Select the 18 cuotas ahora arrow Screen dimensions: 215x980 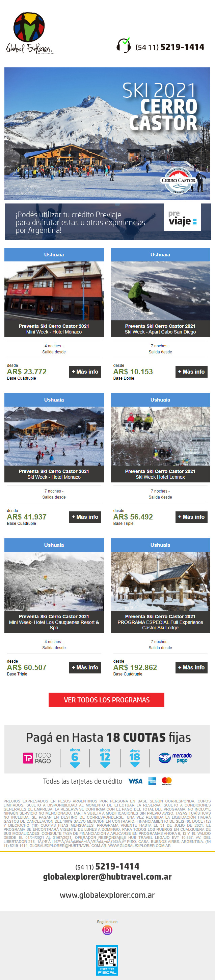pyautogui.click(x=135, y=758)
